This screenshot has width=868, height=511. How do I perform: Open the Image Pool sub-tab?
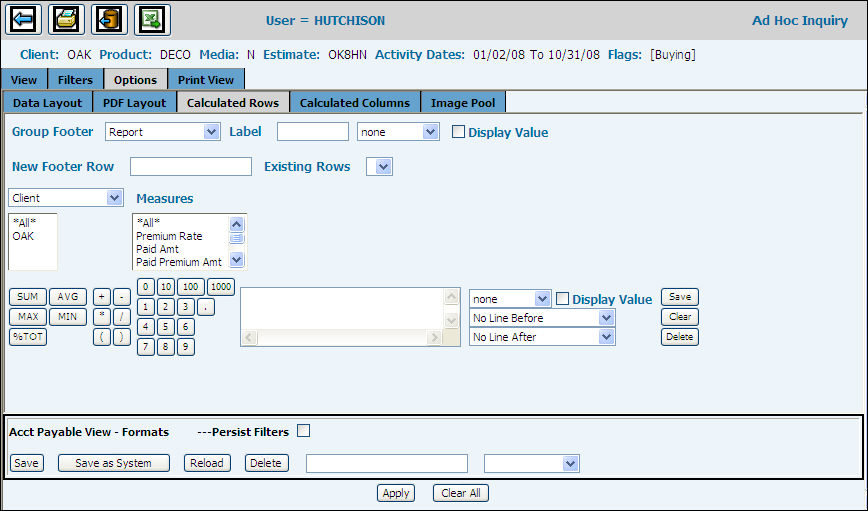click(x=463, y=103)
